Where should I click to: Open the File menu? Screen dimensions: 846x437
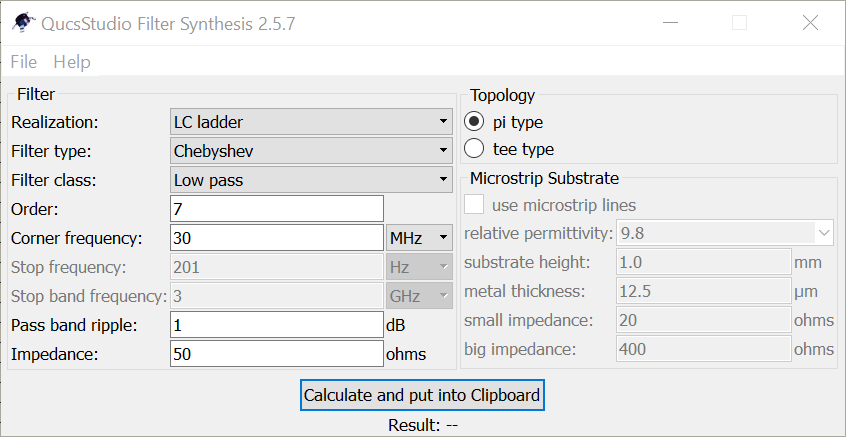point(24,62)
